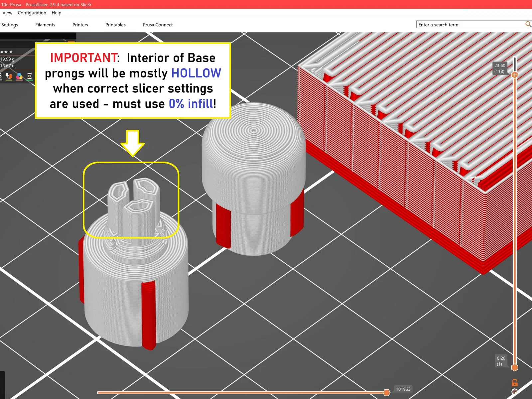Click the hourglass estimated time icon
This screenshot has height=399, width=532.
tap(30, 76)
